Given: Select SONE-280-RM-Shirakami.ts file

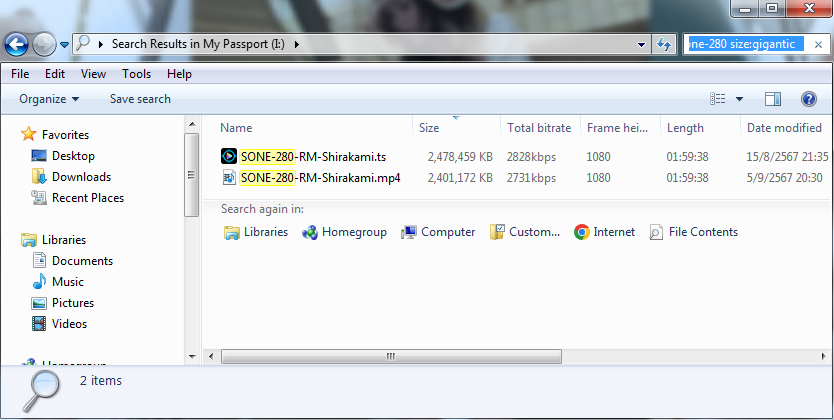Looking at the screenshot, I should (313, 157).
